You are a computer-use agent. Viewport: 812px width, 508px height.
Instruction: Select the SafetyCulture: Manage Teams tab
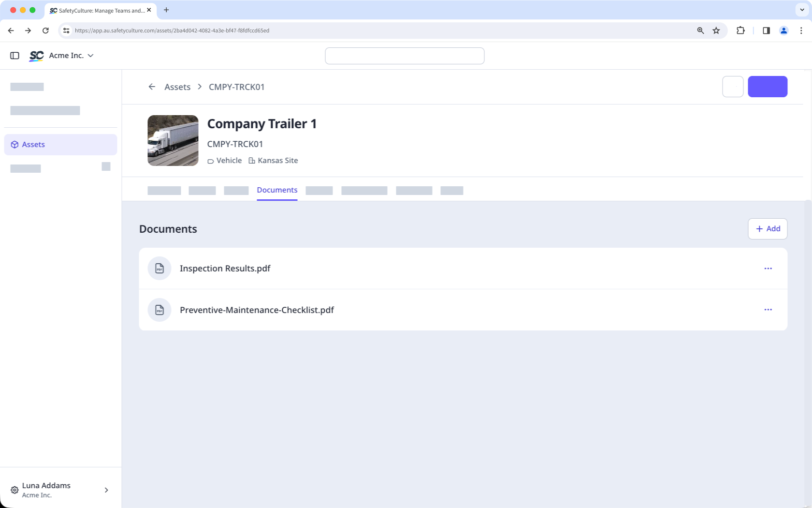[x=101, y=10]
